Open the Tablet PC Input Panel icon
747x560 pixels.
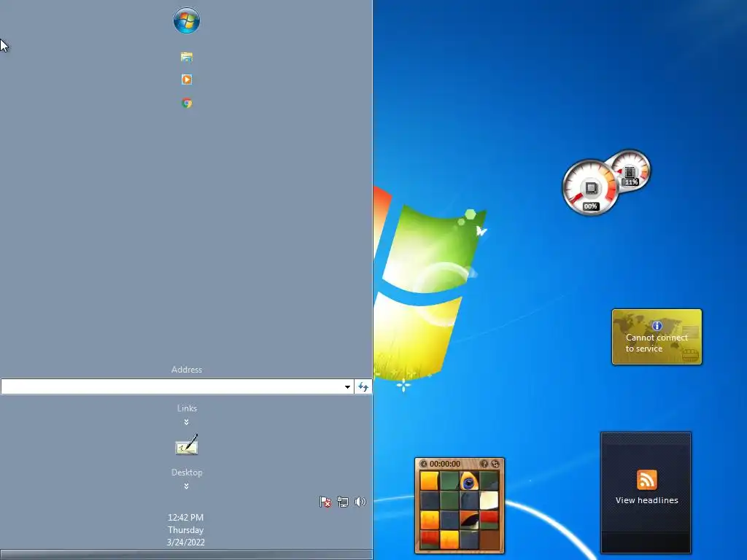point(187,444)
